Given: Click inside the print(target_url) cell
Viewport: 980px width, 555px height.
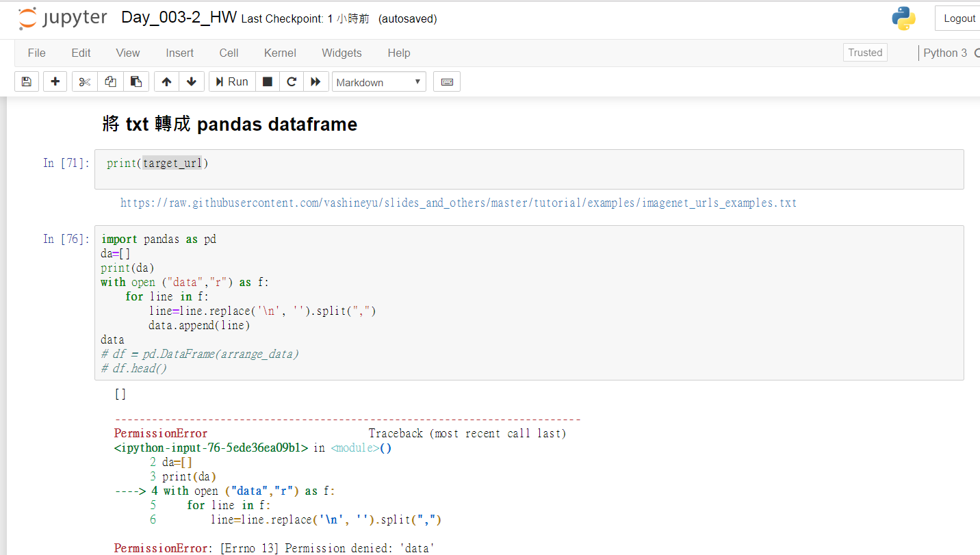Looking at the screenshot, I should pos(529,169).
